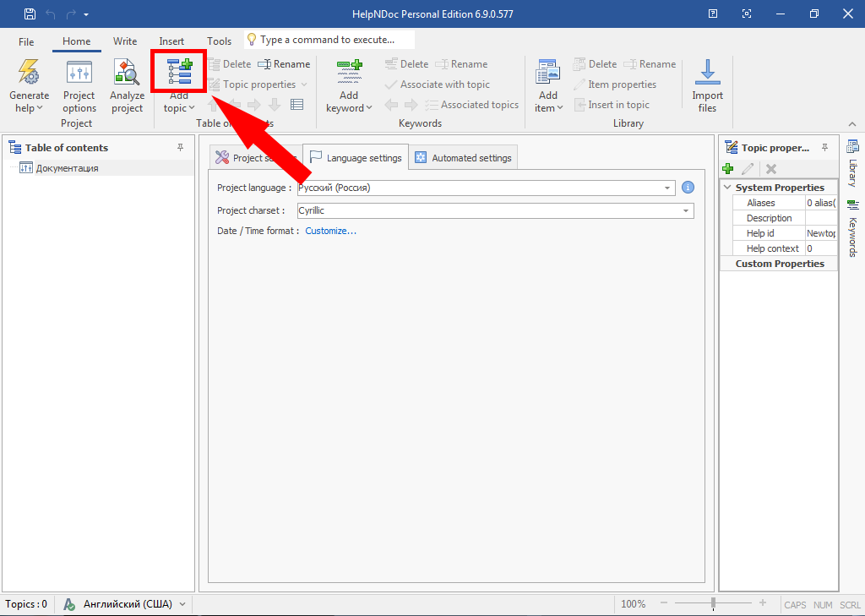865x616 pixels.
Task: Toggle full-screen focus icon in title bar
Action: pos(747,14)
